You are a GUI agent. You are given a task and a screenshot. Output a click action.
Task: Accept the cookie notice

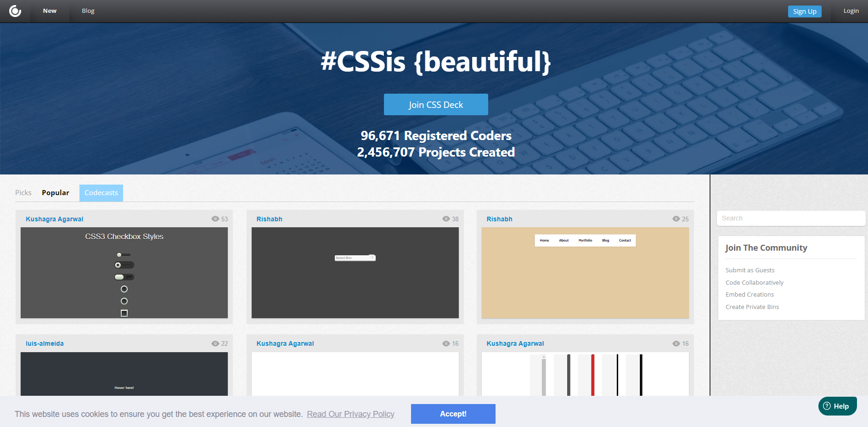coord(453,414)
